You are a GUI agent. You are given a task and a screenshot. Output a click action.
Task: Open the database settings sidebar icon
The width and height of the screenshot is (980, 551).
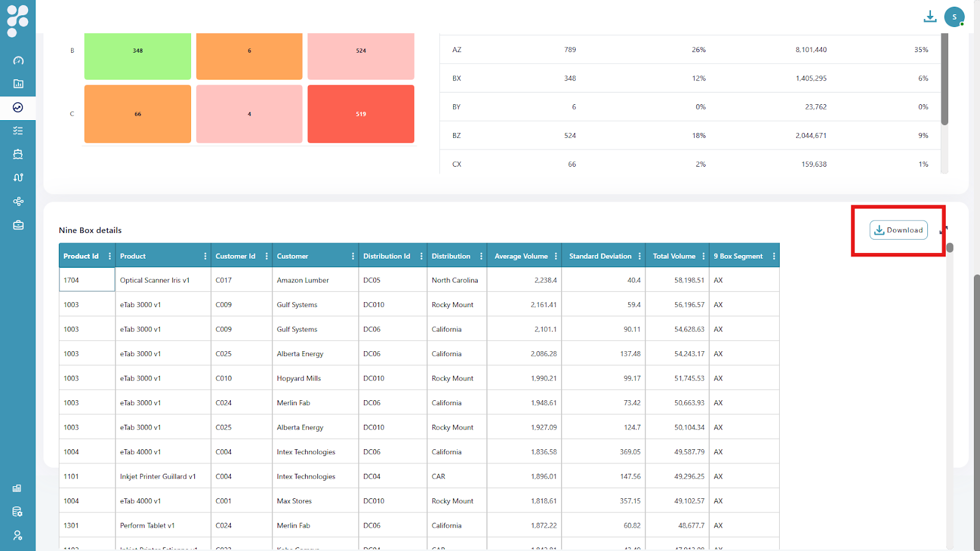(17, 512)
